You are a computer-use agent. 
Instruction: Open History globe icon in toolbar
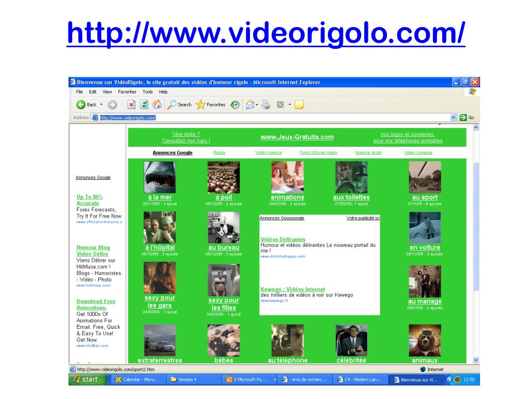(235, 104)
